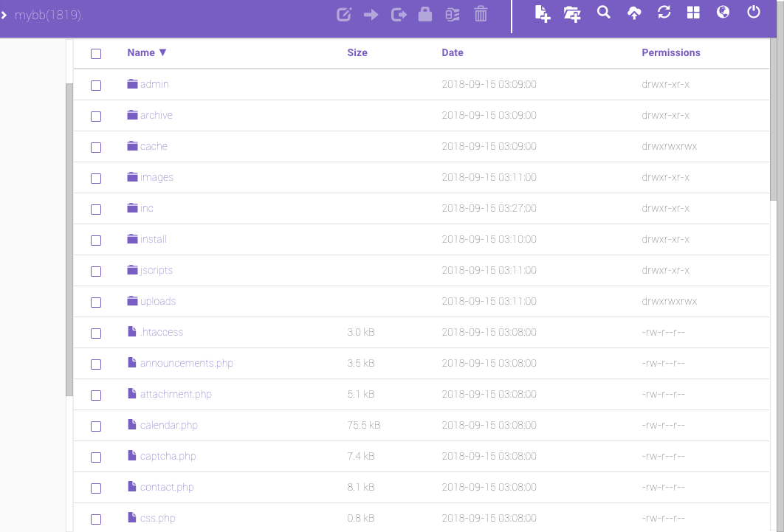The width and height of the screenshot is (784, 532).
Task: Tick the checkbox next to install
Action: 96,241
